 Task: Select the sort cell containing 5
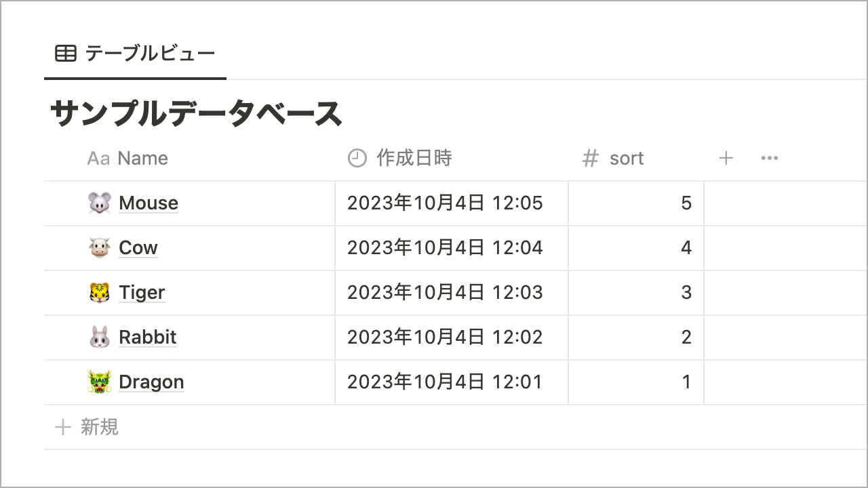click(636, 203)
